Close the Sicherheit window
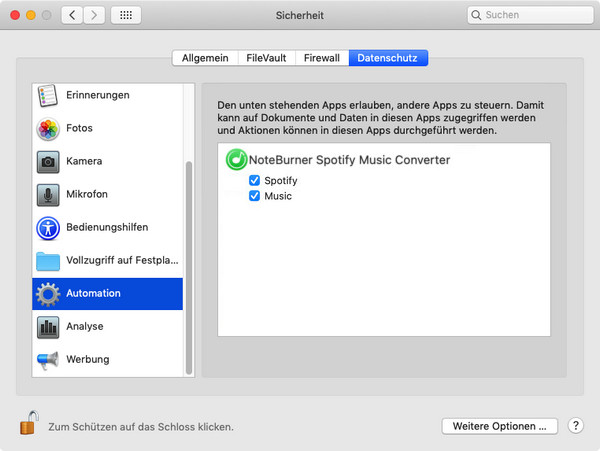600x451 pixels. pos(15,15)
